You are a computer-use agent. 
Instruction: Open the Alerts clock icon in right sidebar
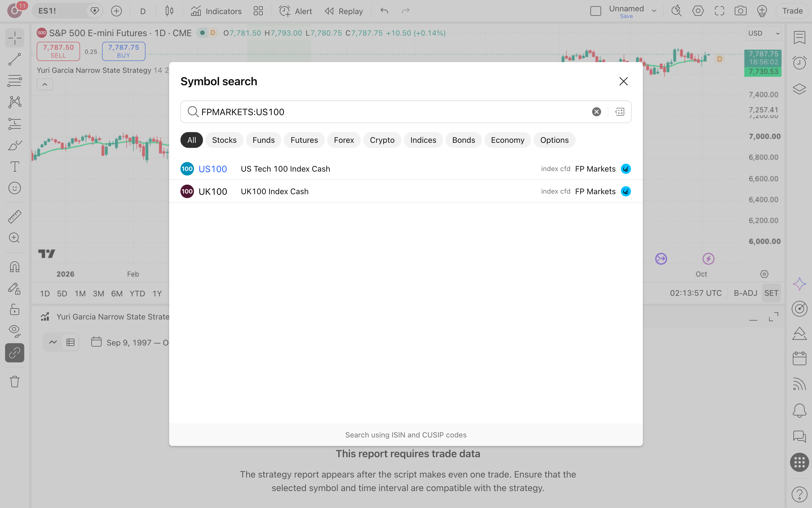(799, 63)
